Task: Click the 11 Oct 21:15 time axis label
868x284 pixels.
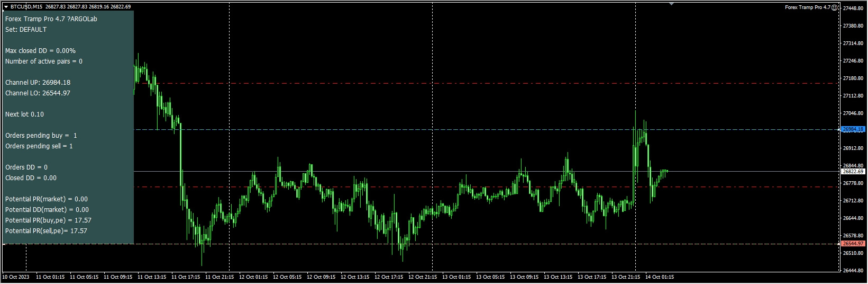Action: (220, 277)
